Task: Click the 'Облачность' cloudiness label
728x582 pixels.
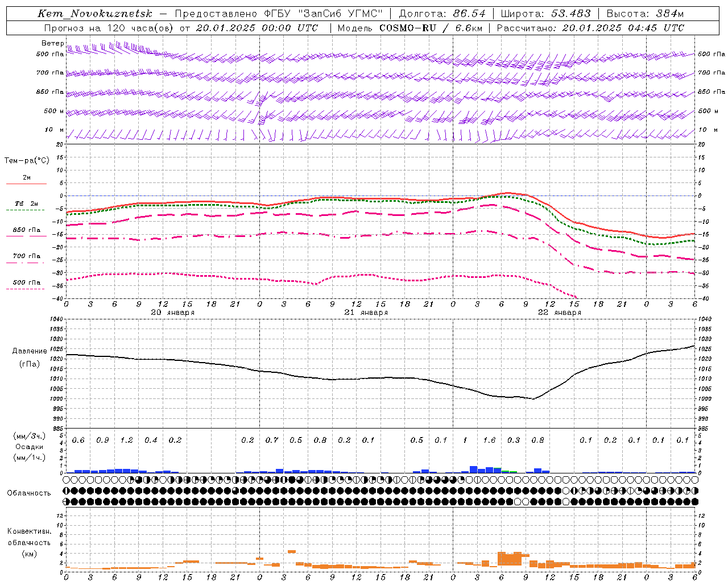Action: pyautogui.click(x=29, y=493)
